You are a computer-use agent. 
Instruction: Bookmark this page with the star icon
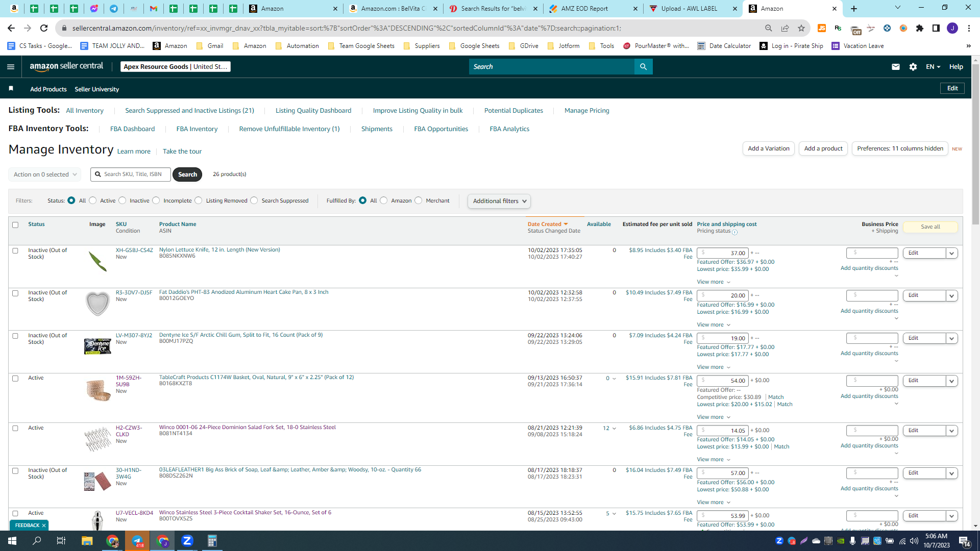[801, 28]
